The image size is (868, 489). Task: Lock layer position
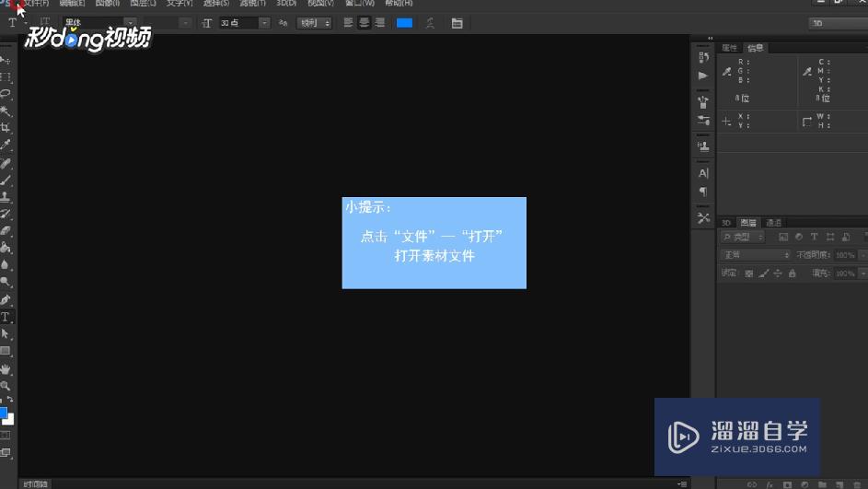tap(778, 274)
